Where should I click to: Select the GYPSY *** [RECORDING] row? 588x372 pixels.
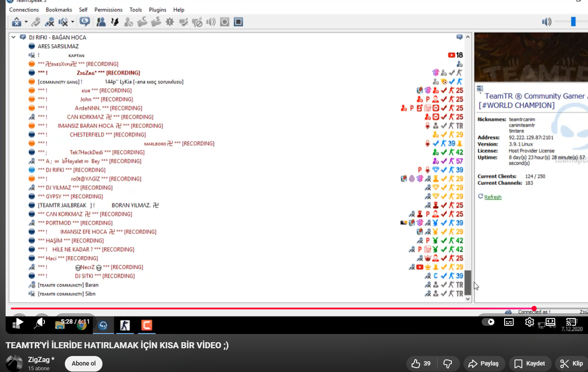point(70,197)
